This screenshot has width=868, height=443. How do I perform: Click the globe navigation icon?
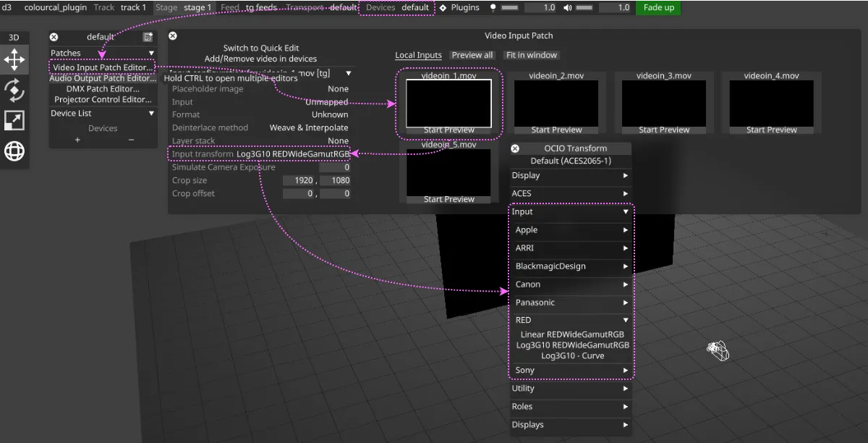click(x=14, y=152)
